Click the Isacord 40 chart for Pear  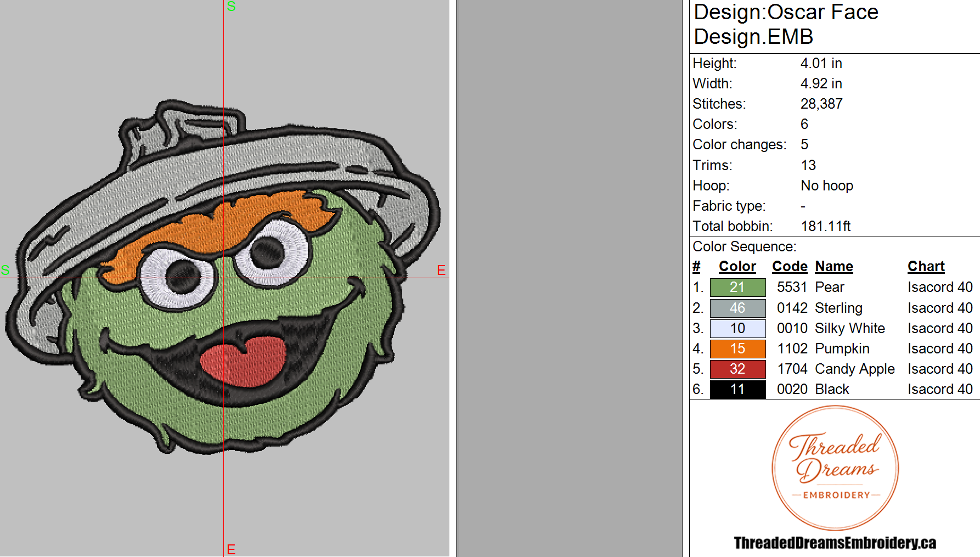940,287
